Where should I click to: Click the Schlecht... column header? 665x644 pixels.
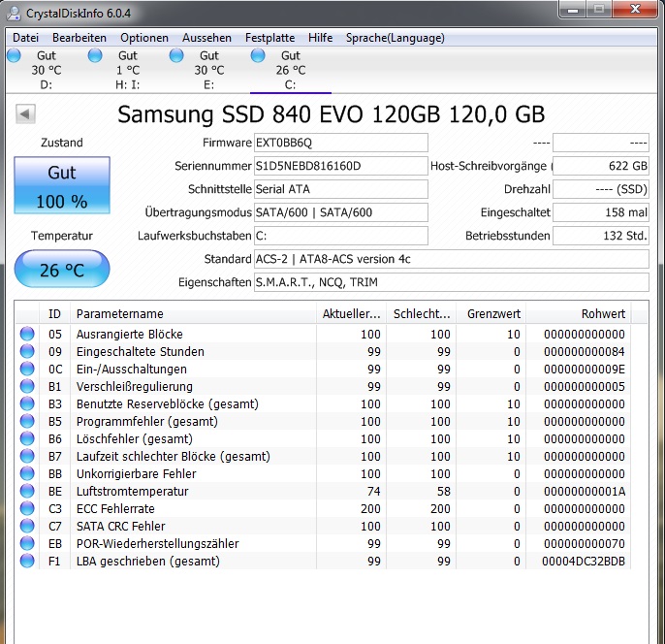point(421,314)
